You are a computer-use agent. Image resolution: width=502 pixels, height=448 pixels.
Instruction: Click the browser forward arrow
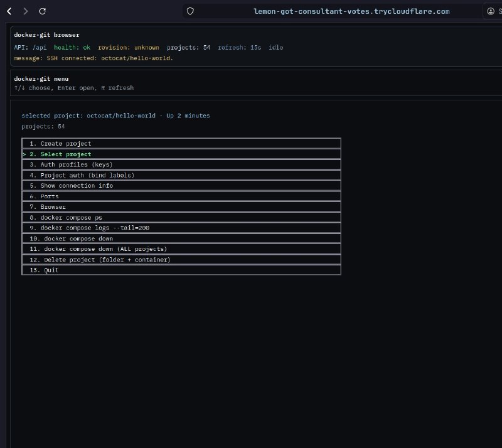(26, 11)
